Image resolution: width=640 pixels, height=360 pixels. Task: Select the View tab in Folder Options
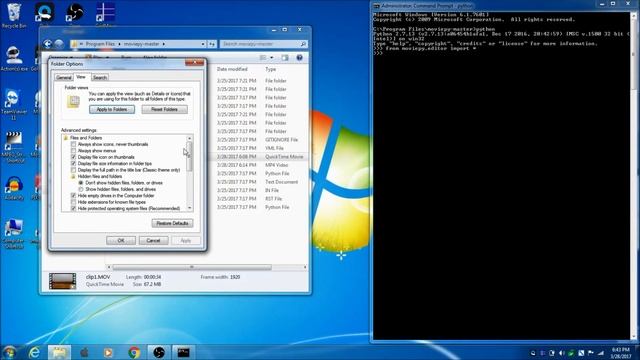[x=81, y=77]
